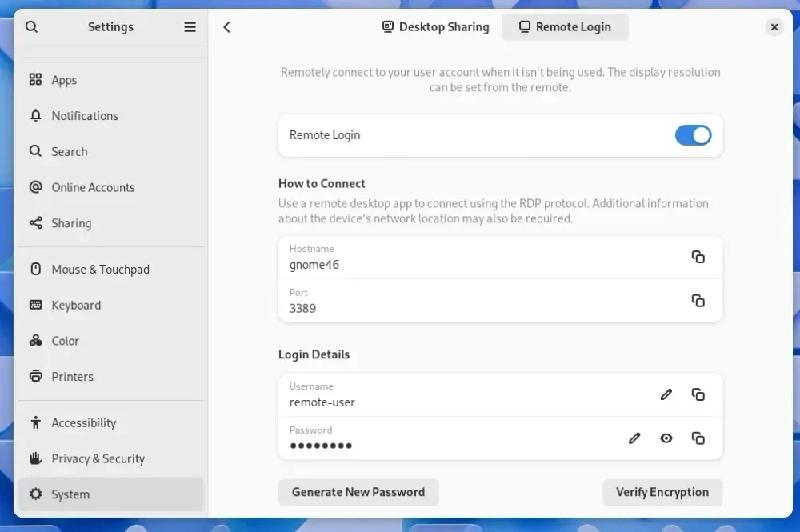Edit the Password with pencil icon
The height and width of the screenshot is (532, 800).
pyautogui.click(x=634, y=438)
